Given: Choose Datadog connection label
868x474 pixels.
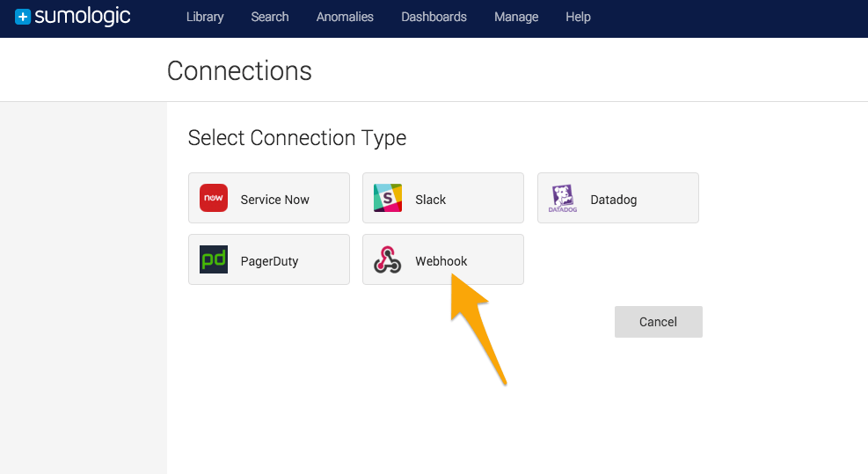Looking at the screenshot, I should tap(613, 200).
